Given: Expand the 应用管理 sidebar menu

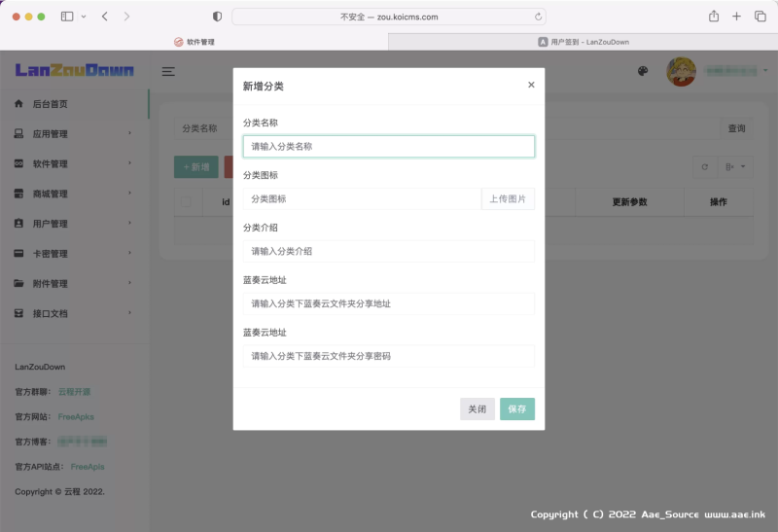Looking at the screenshot, I should click(74, 134).
